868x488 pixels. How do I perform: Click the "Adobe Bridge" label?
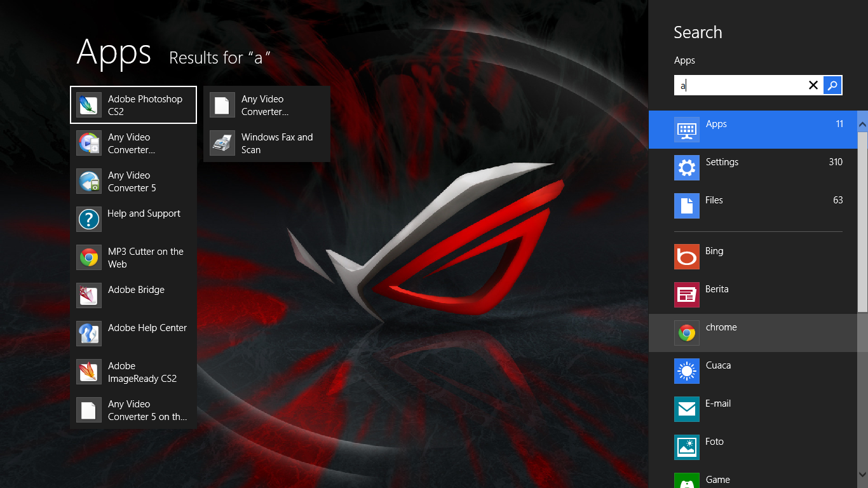(136, 290)
